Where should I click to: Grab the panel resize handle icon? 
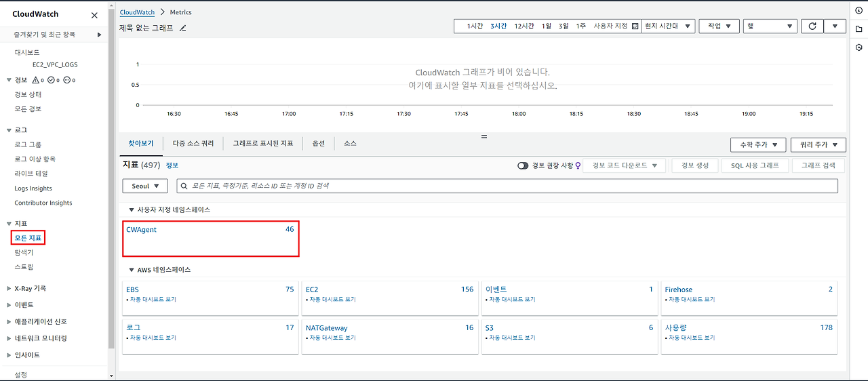pos(484,136)
